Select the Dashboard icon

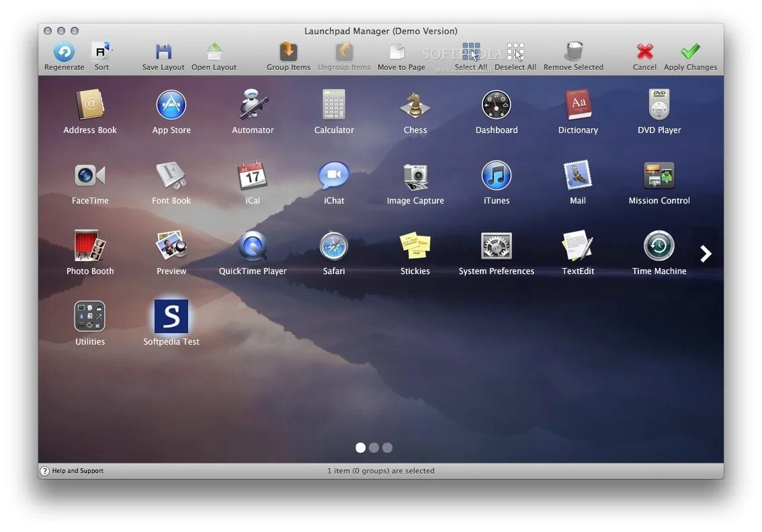(496, 105)
